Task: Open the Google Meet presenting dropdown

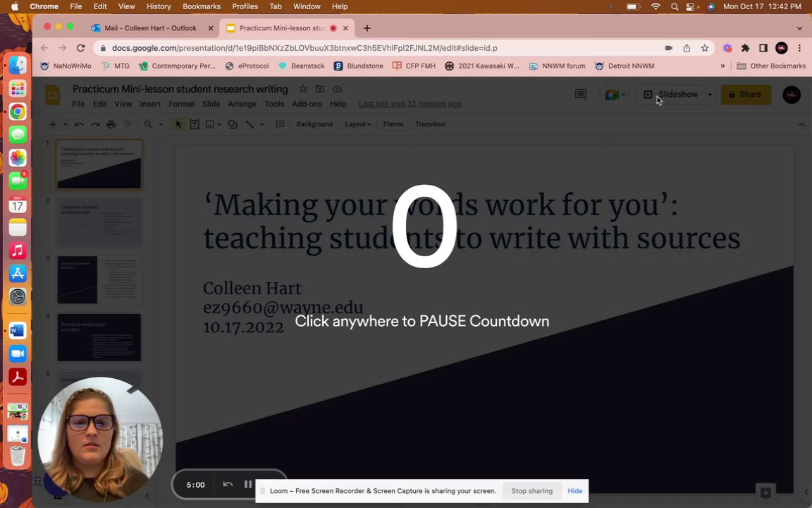Action: [615, 95]
